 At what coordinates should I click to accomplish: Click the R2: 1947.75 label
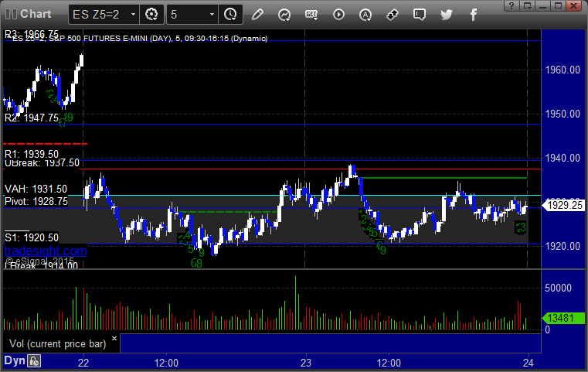32,118
